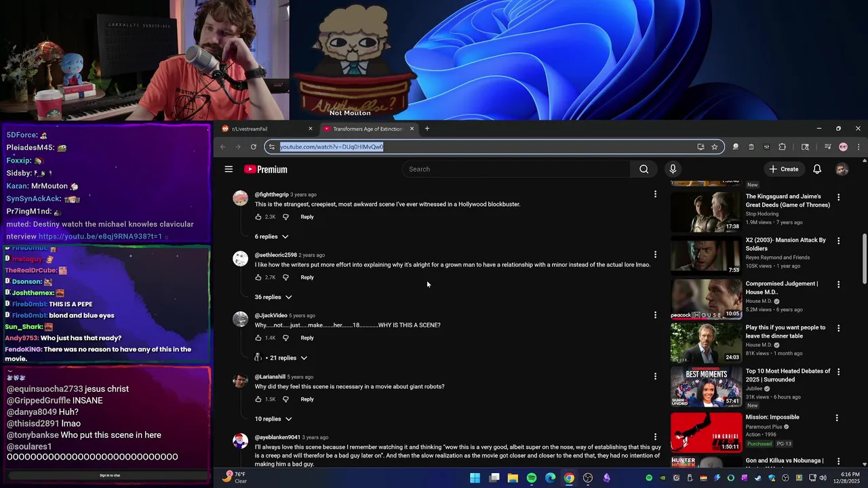Image resolution: width=868 pixels, height=488 pixels.
Task: Bookmark this page with star icon
Action: click(714, 147)
